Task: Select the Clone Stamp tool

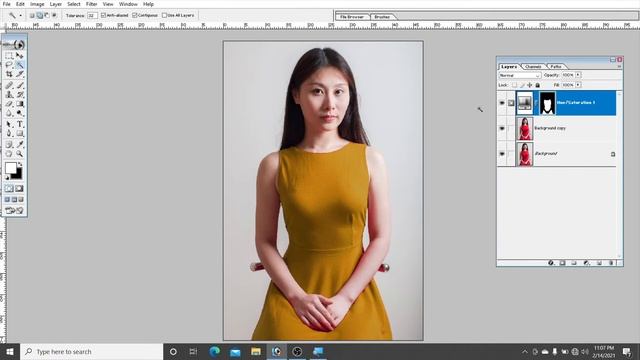Action: point(9,95)
